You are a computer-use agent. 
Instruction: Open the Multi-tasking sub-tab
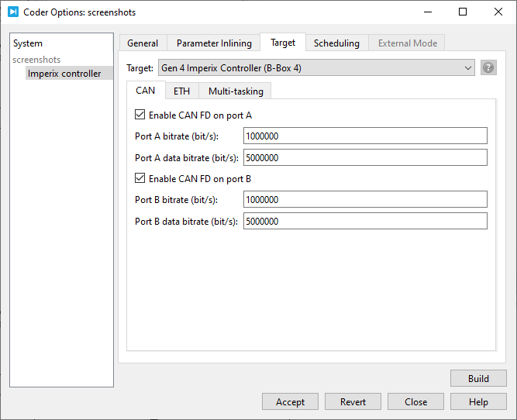coord(236,91)
